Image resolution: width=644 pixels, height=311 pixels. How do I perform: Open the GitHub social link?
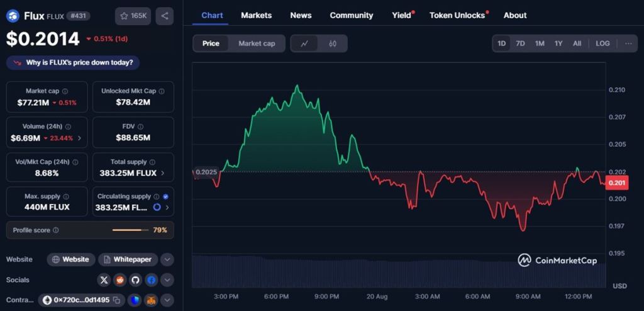coord(136,280)
